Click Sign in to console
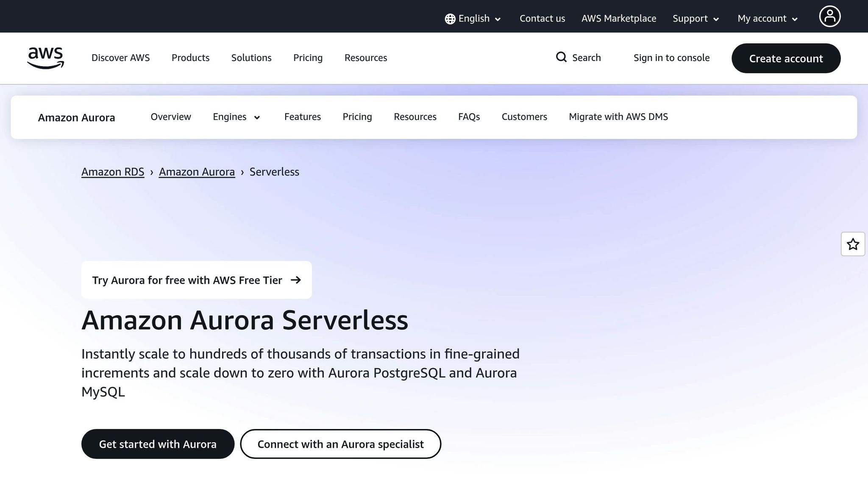This screenshot has width=868, height=488. (671, 58)
